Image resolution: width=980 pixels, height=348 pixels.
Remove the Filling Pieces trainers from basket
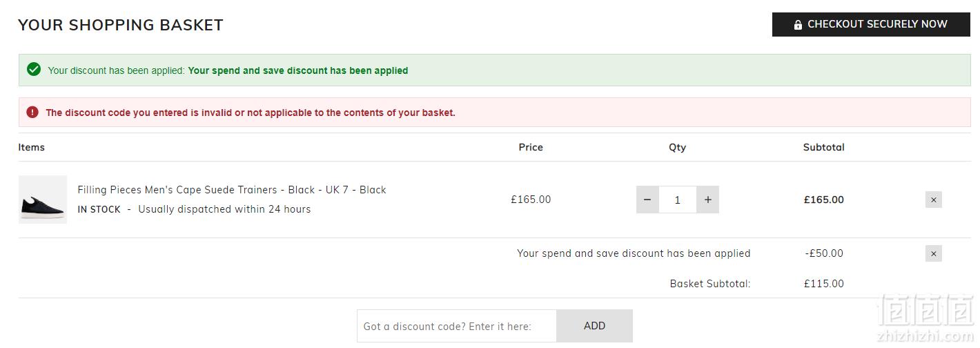tap(934, 200)
